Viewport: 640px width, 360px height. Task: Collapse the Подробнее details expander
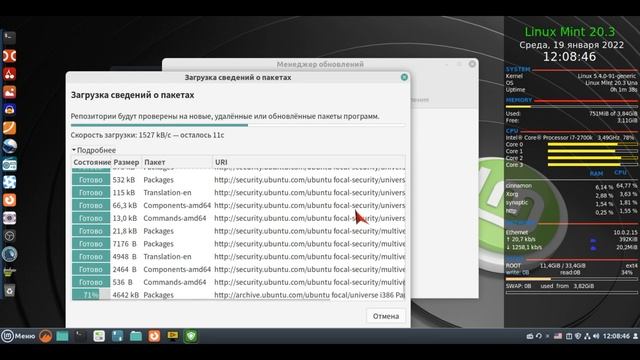coord(94,150)
